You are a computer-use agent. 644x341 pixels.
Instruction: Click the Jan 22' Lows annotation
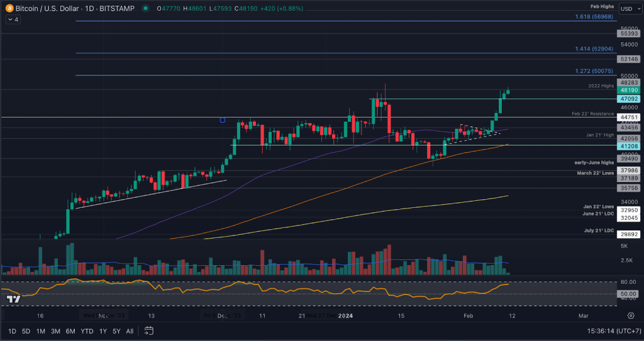[x=599, y=207]
